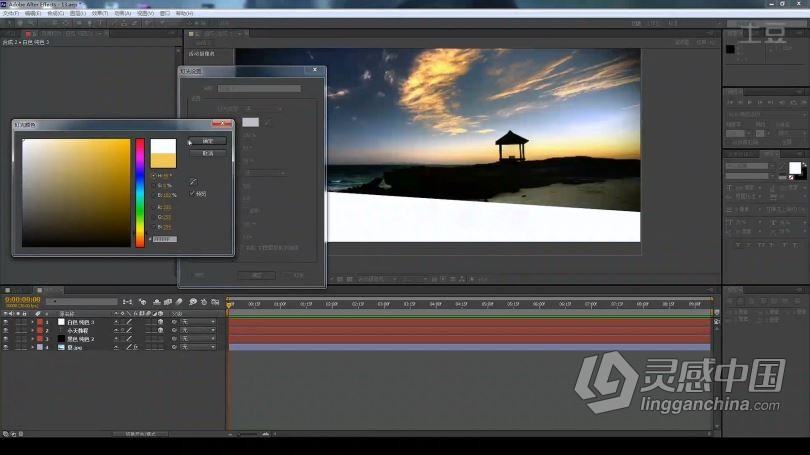Open the 效果(T) menu
The height and width of the screenshot is (455, 810).
pyautogui.click(x=100, y=13)
